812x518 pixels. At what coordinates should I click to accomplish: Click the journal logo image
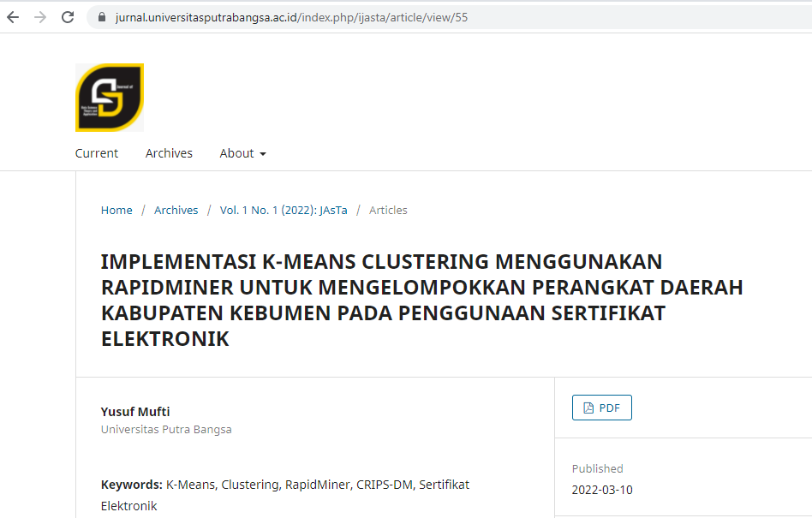(x=110, y=98)
